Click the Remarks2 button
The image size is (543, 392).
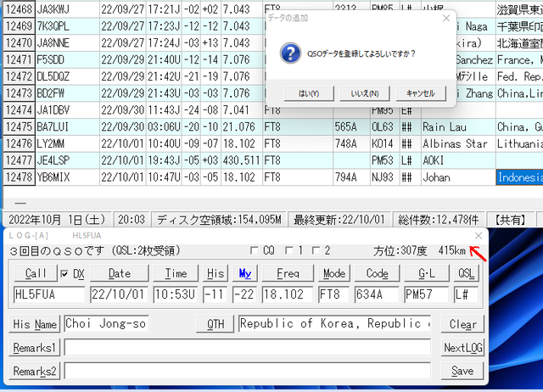[35, 372]
